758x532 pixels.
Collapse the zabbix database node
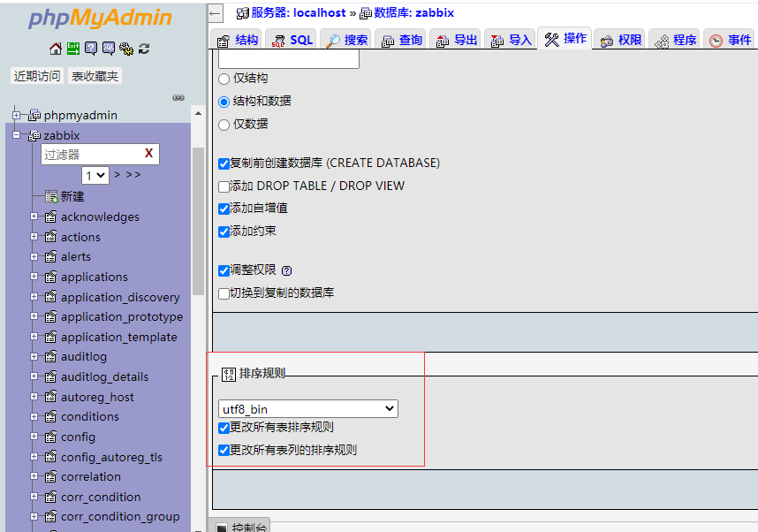17,135
